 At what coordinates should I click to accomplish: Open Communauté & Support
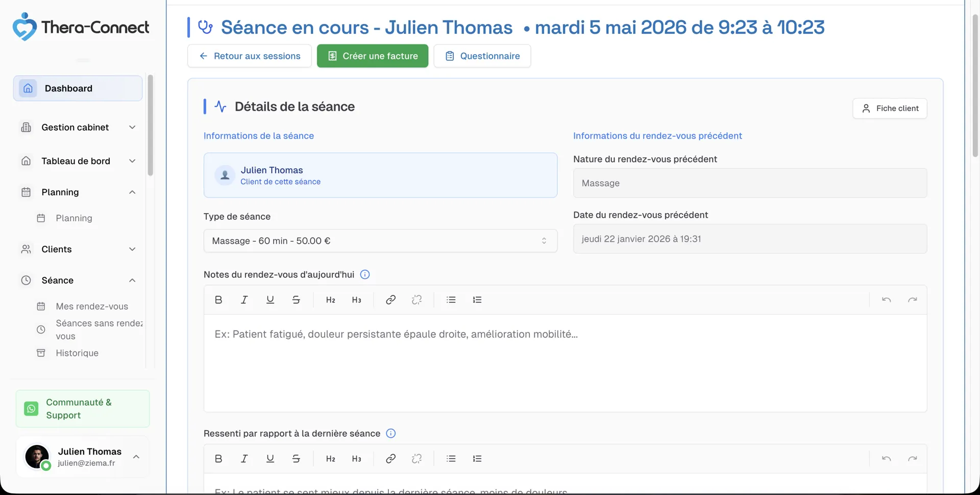tap(83, 409)
